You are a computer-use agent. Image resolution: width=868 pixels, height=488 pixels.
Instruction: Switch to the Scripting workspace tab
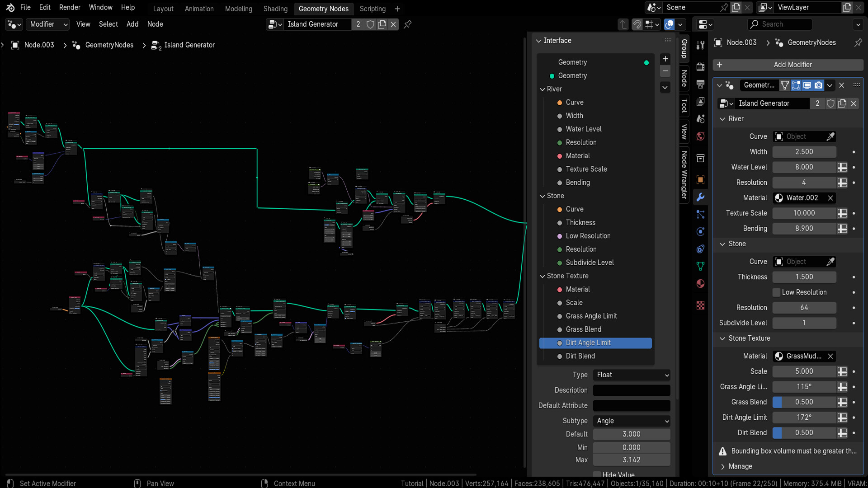tap(372, 9)
